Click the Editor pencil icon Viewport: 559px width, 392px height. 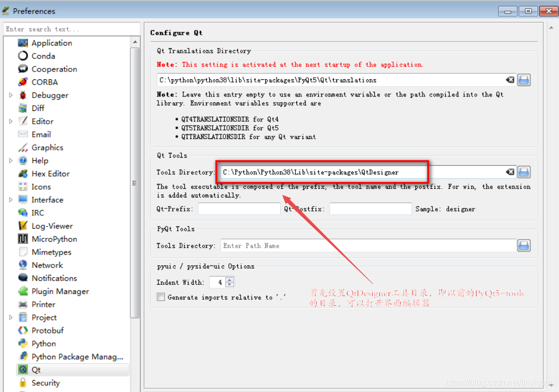[23, 121]
